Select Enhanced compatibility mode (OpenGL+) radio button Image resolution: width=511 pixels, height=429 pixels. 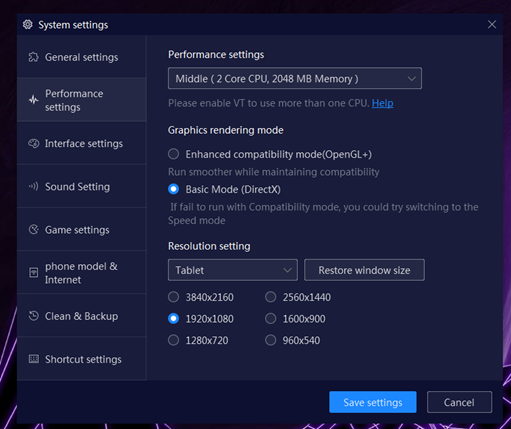173,154
